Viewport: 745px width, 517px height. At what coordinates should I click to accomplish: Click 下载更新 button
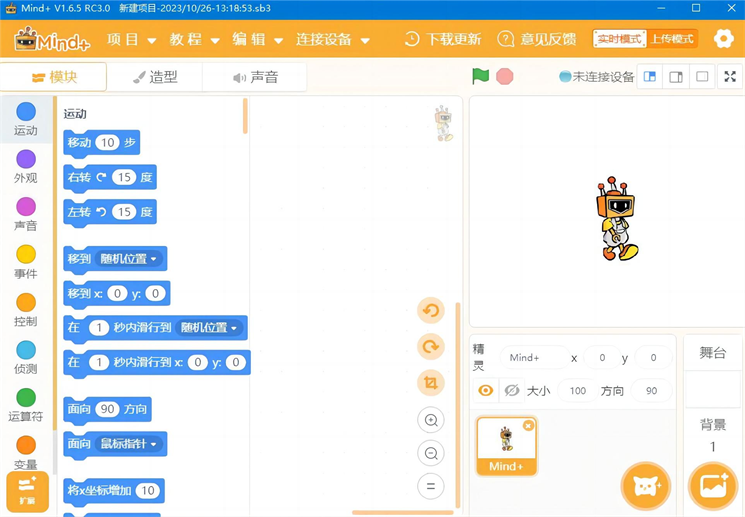point(443,39)
